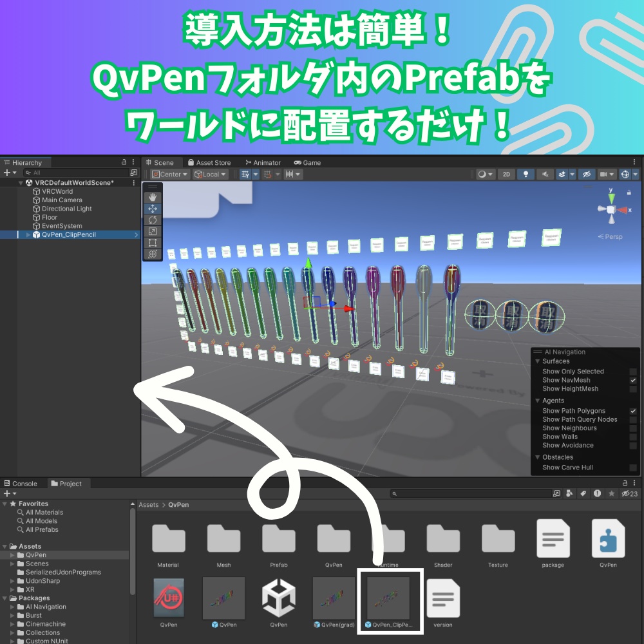Viewport: 644px width, 644px height.
Task: Collapse the Agents section in AI Navigation overlay
Action: pos(537,401)
